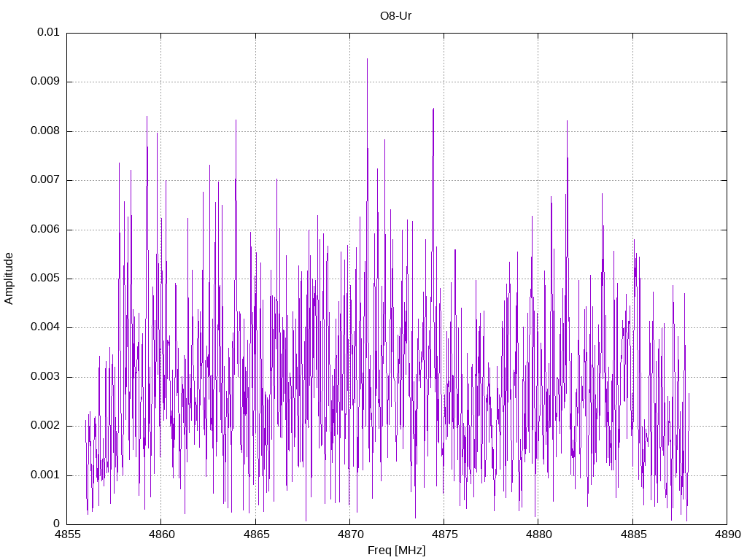Viewport: 747px width, 560px height.
Task: Click the x-axis tick label 4870
Action: [x=350, y=534]
